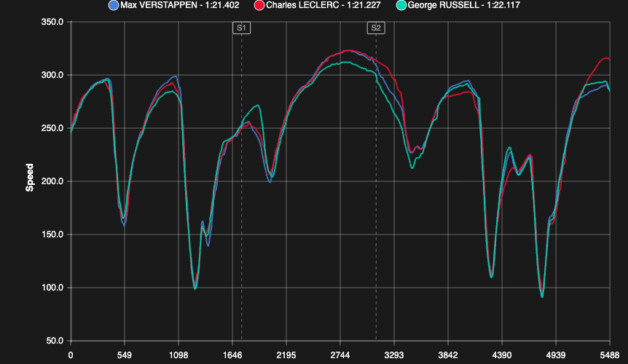Viewport: 628px width, 364px height.
Task: Click the 4390 distance x-axis tick
Action: click(x=502, y=355)
